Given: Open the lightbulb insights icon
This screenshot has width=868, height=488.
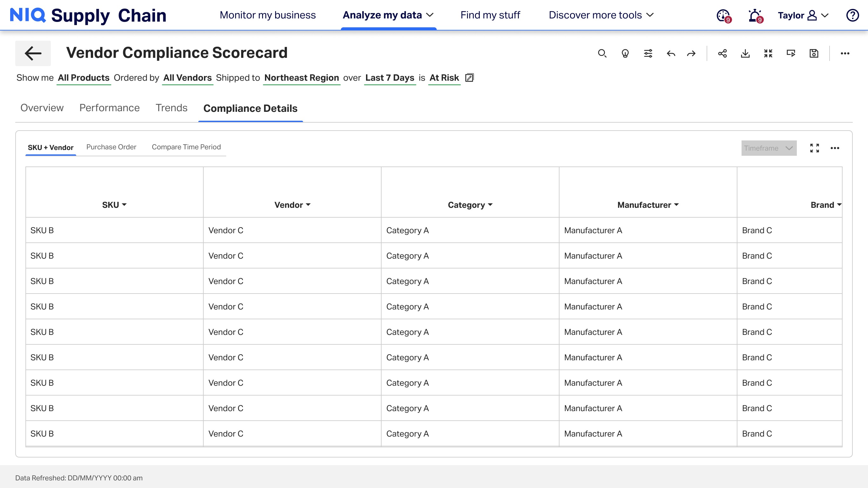Looking at the screenshot, I should tap(625, 53).
